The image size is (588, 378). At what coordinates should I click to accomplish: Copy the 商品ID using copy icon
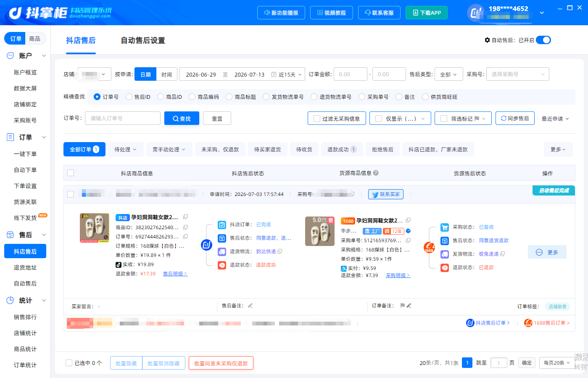185,227
